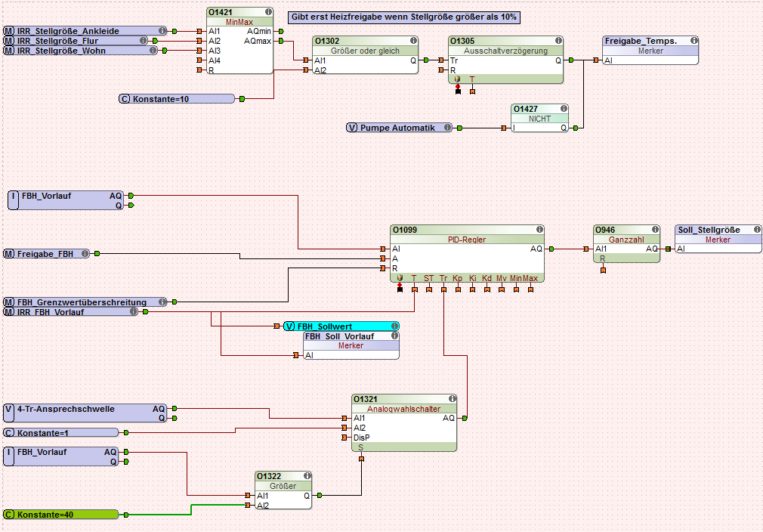The width and height of the screenshot is (763, 532).
Task: Select the cyan FBH_Sollwert virtual output
Action: (x=341, y=326)
